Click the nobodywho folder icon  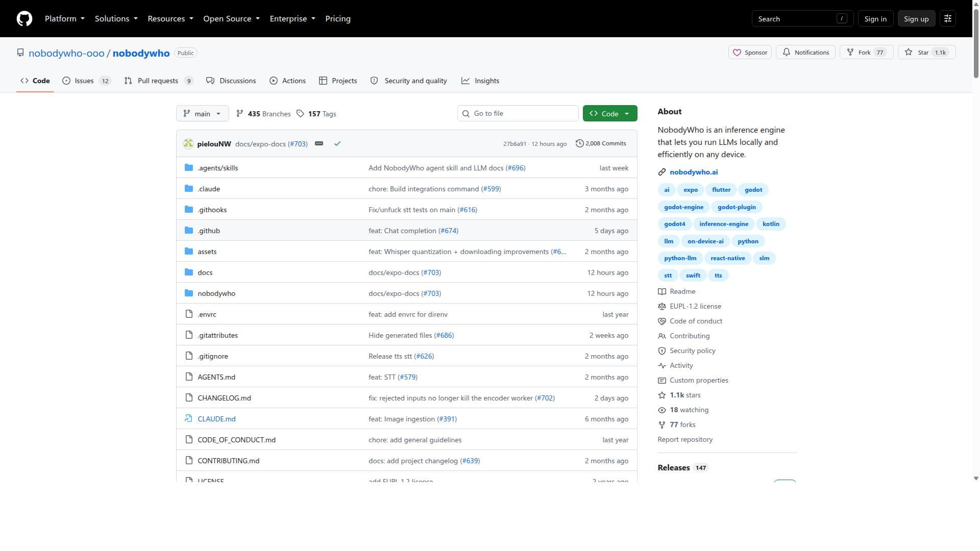[189, 293]
